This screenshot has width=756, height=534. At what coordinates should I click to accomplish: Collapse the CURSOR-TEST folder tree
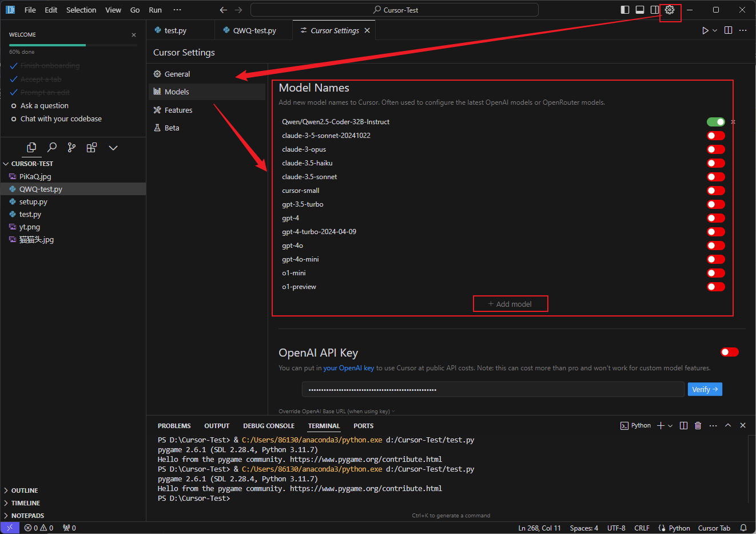point(32,164)
